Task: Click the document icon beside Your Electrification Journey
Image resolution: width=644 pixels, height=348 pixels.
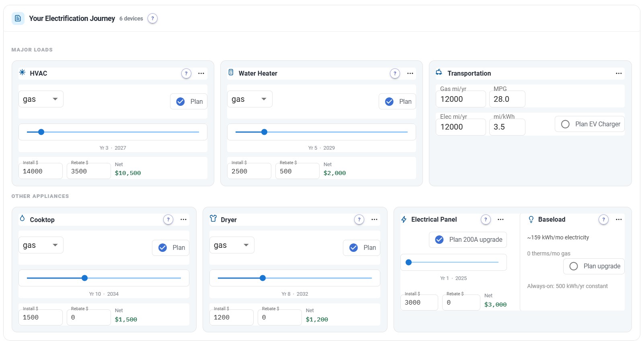Action: [x=18, y=19]
